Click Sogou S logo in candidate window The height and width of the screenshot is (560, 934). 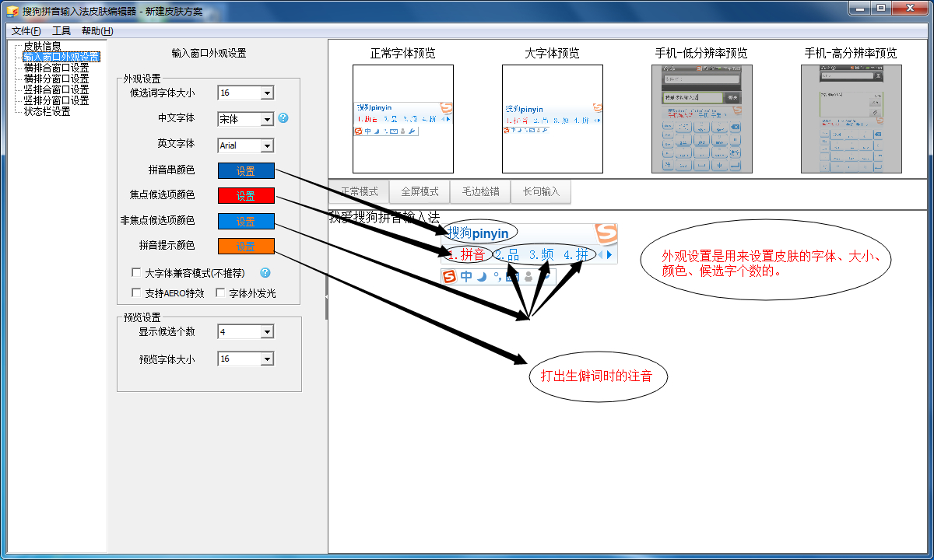(606, 233)
